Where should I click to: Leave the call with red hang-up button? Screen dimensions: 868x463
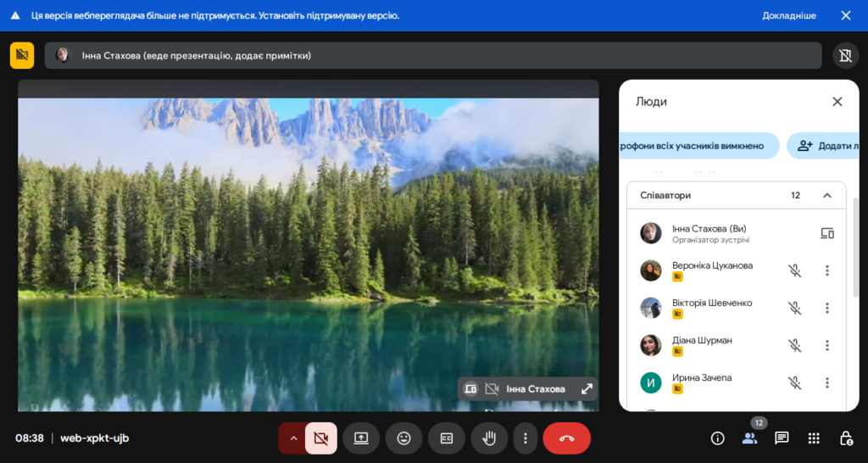566,438
